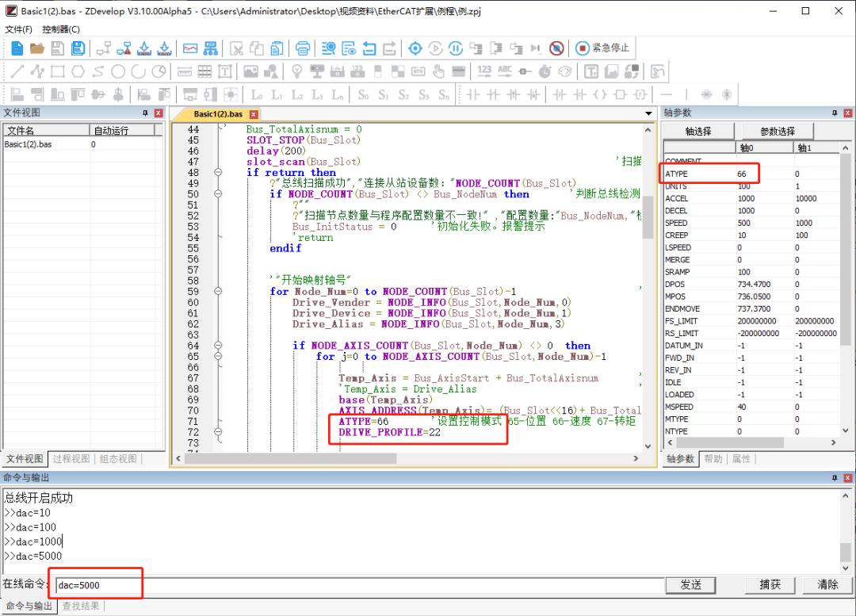Click the 参数选择 button

point(777,131)
